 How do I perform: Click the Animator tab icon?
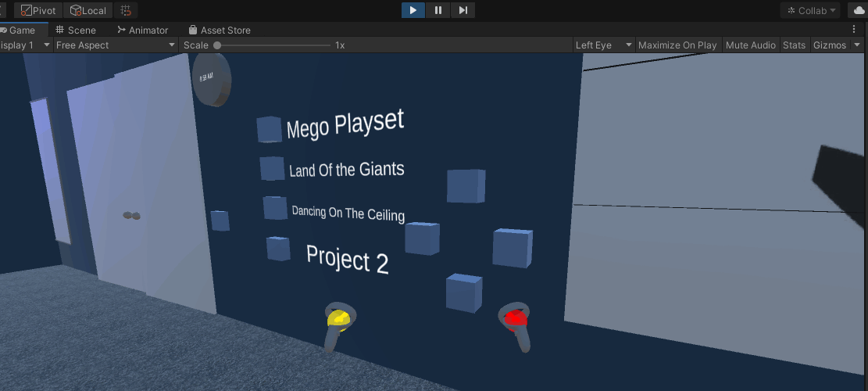(x=121, y=30)
